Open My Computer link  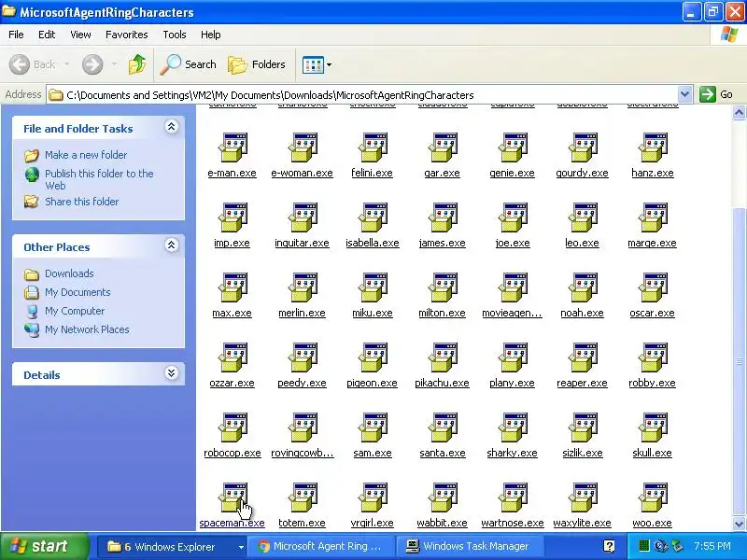pyautogui.click(x=75, y=311)
